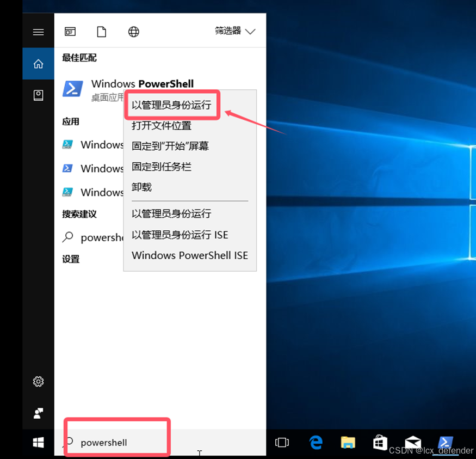Screen dimensions: 476x459
Task: Select 以管理员身份运行 ISE entry
Action: (180, 235)
